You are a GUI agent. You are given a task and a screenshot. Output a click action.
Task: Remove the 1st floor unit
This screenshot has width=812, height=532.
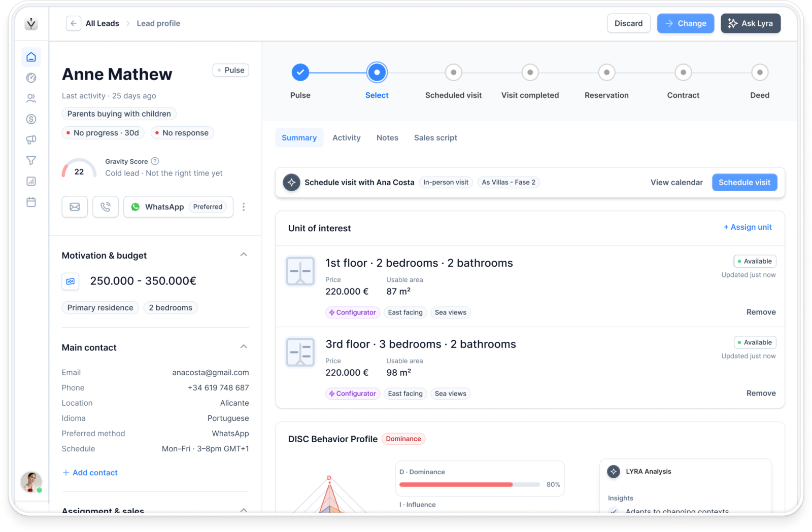click(761, 312)
